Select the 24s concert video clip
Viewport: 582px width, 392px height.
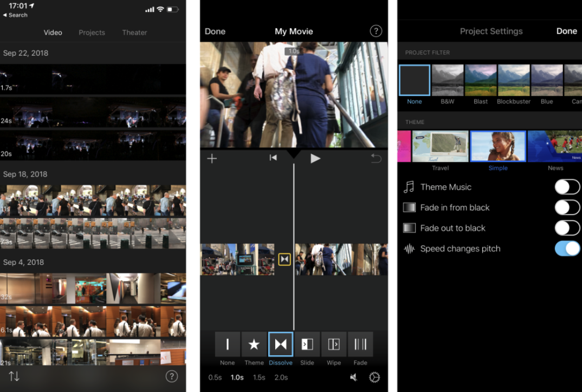coord(93,112)
